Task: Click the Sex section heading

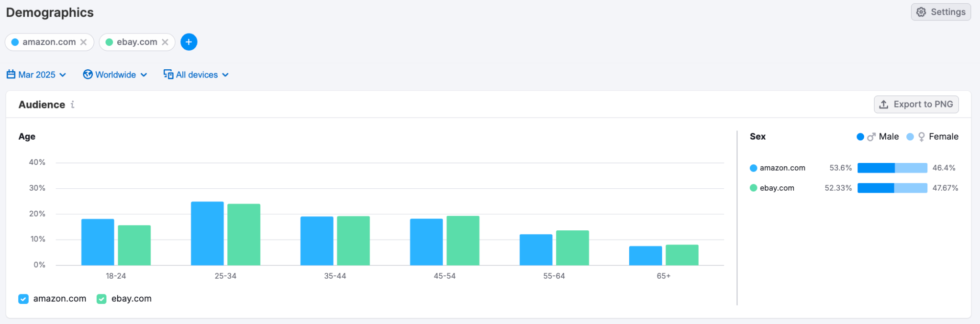Action: click(x=757, y=136)
